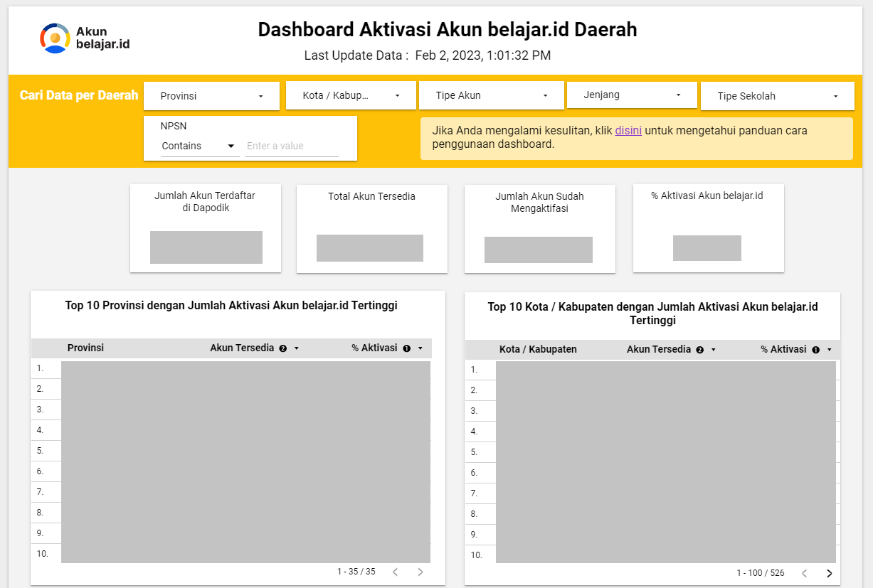The width and height of the screenshot is (873, 588).
Task: Click the 'Cari Data per Daerah' label
Action: 79,95
